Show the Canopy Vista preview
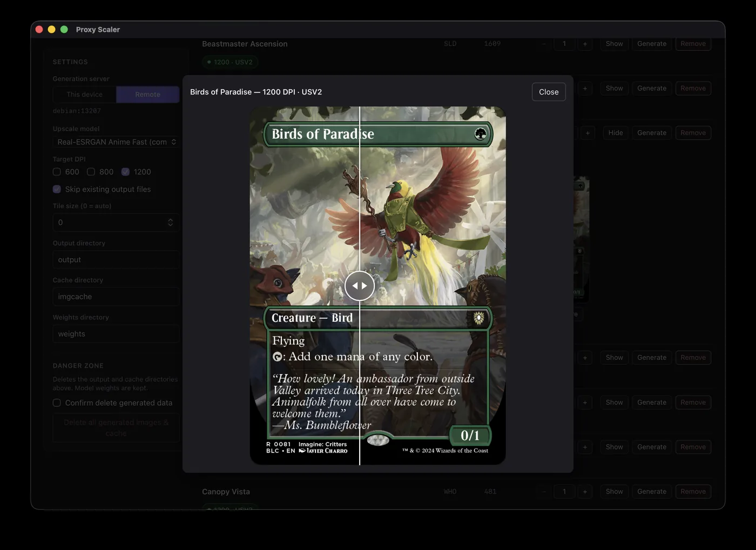The height and width of the screenshot is (550, 756). click(x=615, y=492)
